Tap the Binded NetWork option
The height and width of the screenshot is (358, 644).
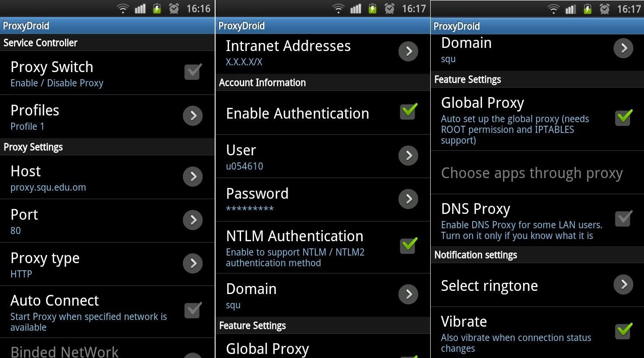[x=64, y=351]
